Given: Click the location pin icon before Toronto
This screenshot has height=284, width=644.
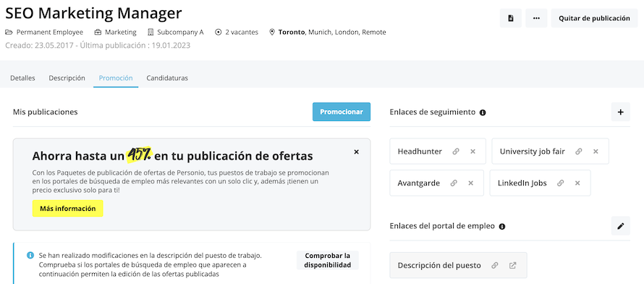Looking at the screenshot, I should (272, 32).
